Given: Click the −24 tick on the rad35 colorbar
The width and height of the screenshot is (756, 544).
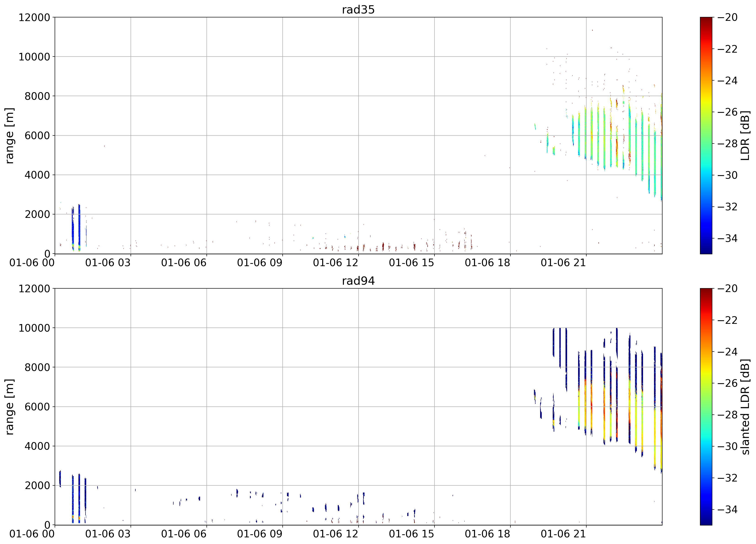Looking at the screenshot, I should click(727, 80).
